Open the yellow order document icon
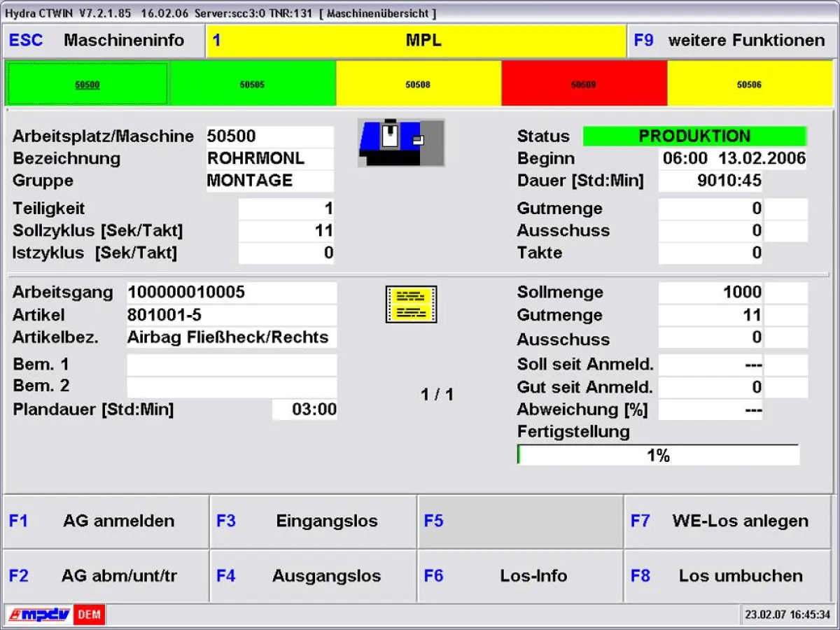The height and width of the screenshot is (630, 840). 411,304
